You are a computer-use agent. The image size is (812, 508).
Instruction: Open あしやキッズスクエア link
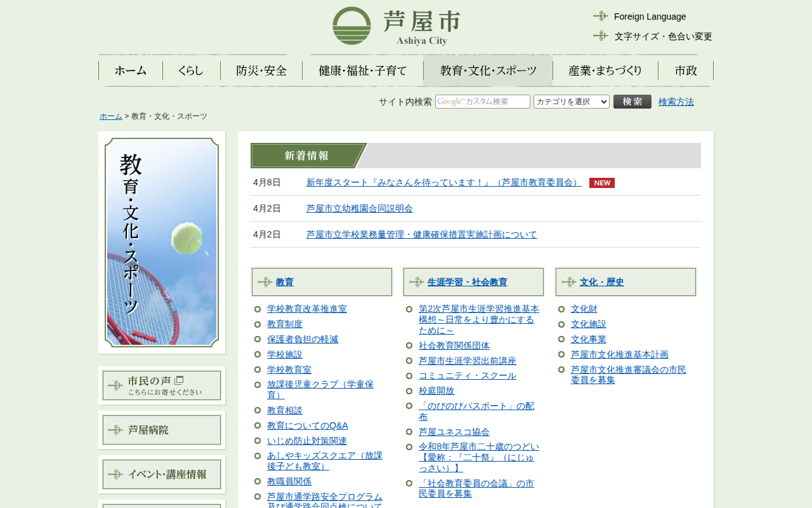pyautogui.click(x=325, y=461)
